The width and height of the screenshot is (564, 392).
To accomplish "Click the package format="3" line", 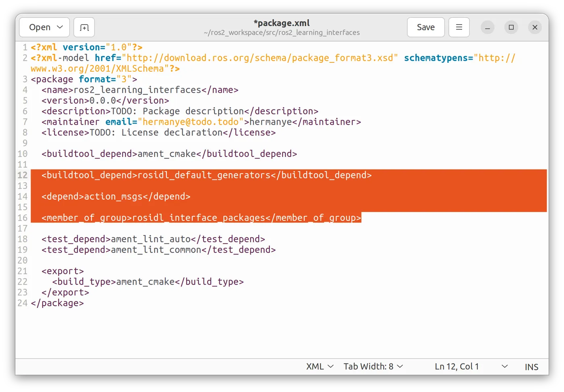I will click(84, 79).
